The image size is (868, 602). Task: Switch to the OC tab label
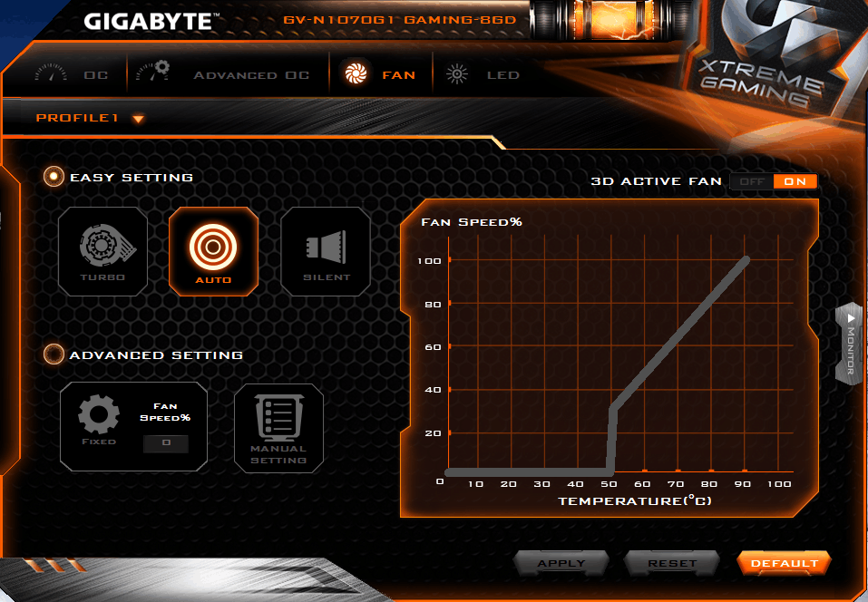(x=96, y=75)
